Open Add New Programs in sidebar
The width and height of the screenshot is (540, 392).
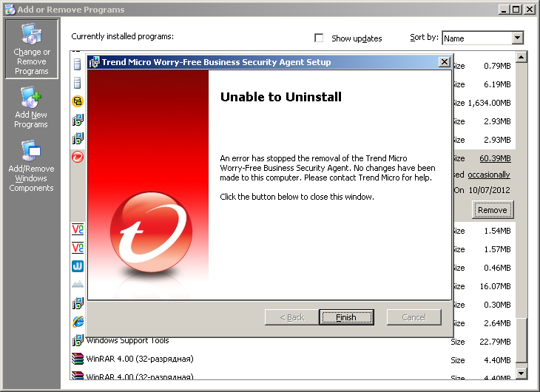(31, 107)
